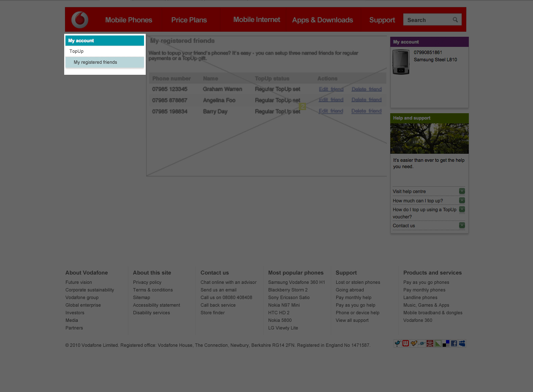
Task: Open the Privacy policy footer link
Action: (x=147, y=282)
